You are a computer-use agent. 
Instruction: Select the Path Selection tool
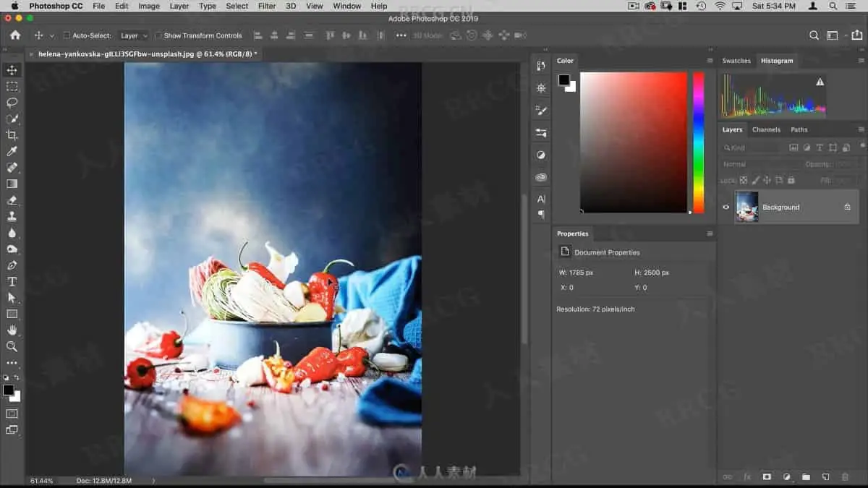[12, 298]
